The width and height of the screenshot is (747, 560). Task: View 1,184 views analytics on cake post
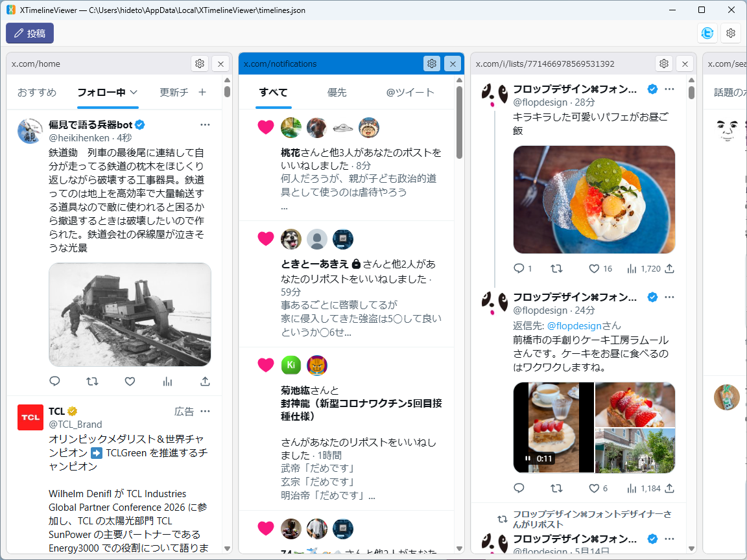(x=644, y=488)
